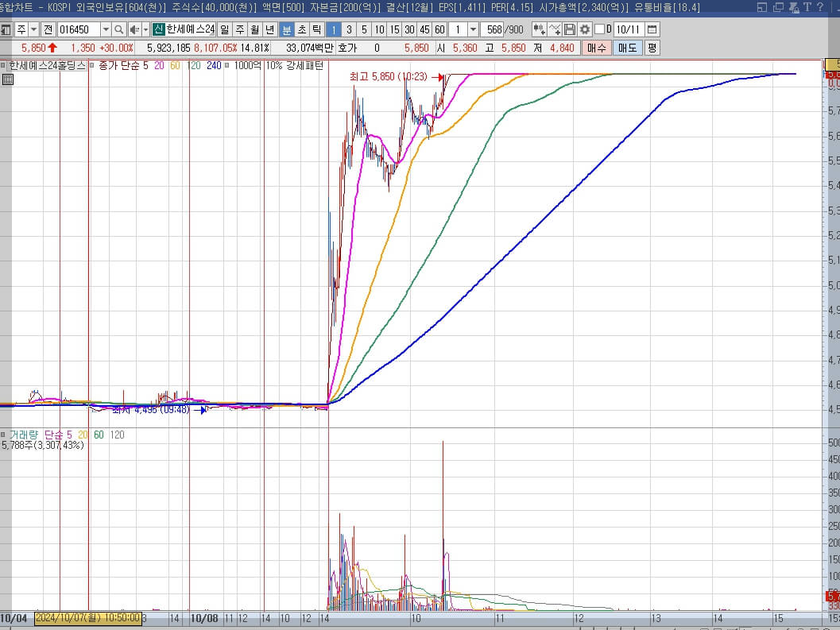This screenshot has width=840, height=630.
Task: Switch to 틱 tick chart tab
Action: [x=316, y=29]
